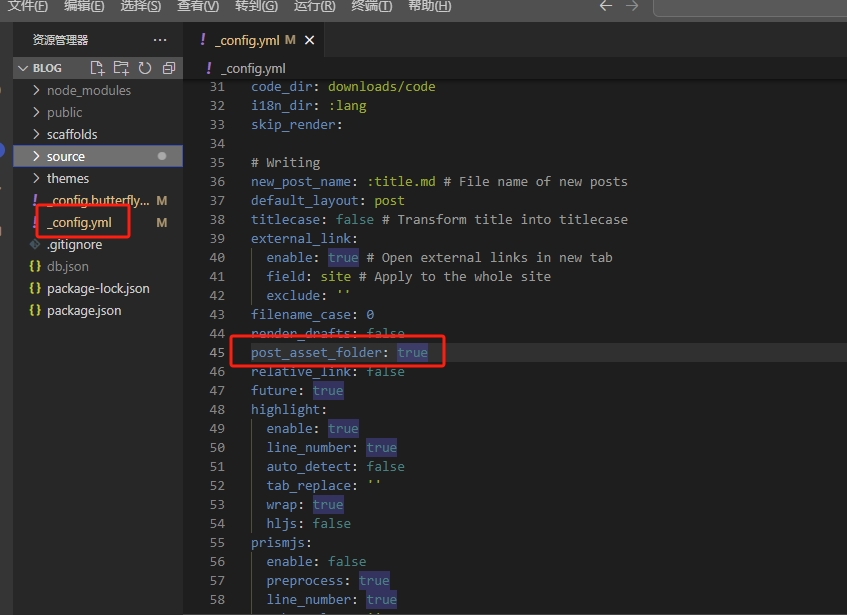Image resolution: width=847 pixels, height=615 pixels.
Task: Select the node_modules folder name
Action: [x=89, y=90]
